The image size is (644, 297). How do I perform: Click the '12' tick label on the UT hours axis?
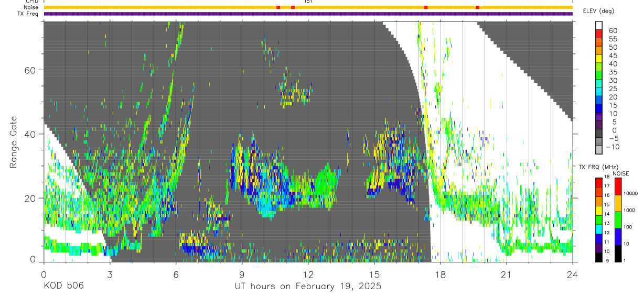pyautogui.click(x=308, y=274)
